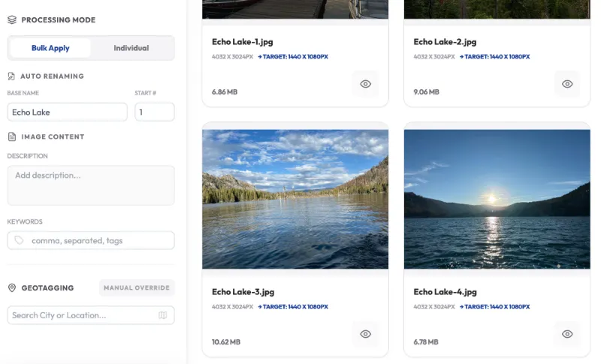Screen dimensions: 601x364
Task: Click the Geotagging section heading
Action: pos(47,288)
